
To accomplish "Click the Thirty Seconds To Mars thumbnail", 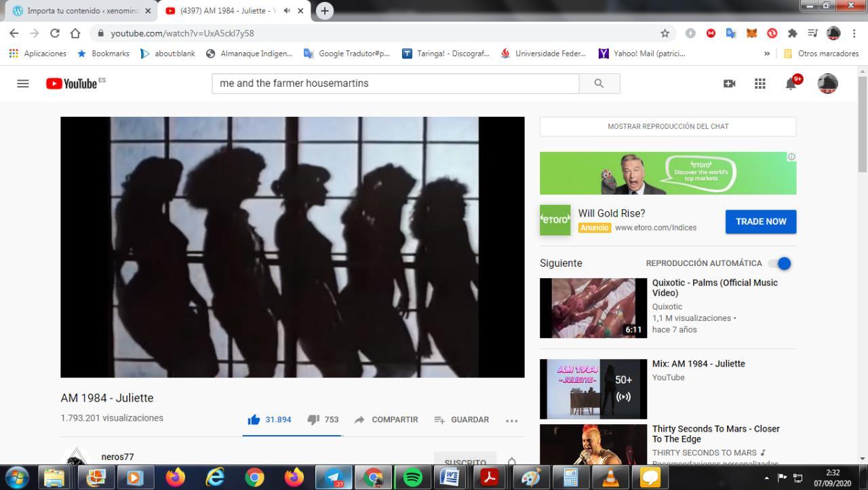I will [593, 445].
